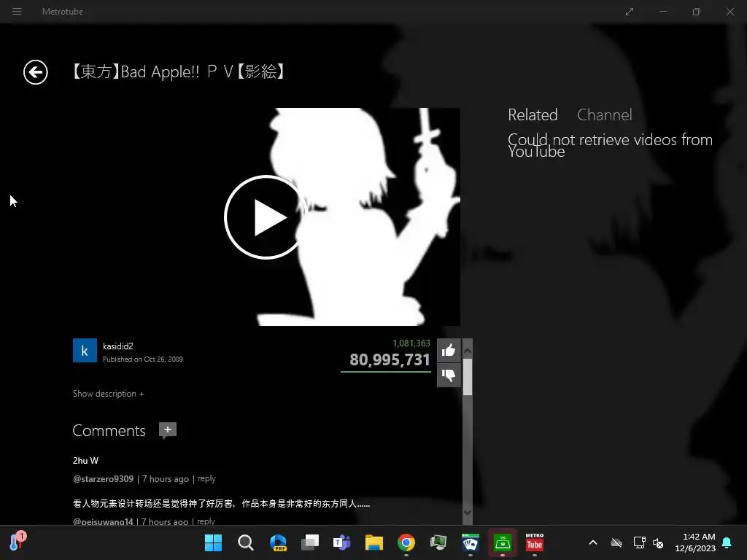Open Google Chrome from taskbar
This screenshot has height=560, width=747.
(406, 542)
